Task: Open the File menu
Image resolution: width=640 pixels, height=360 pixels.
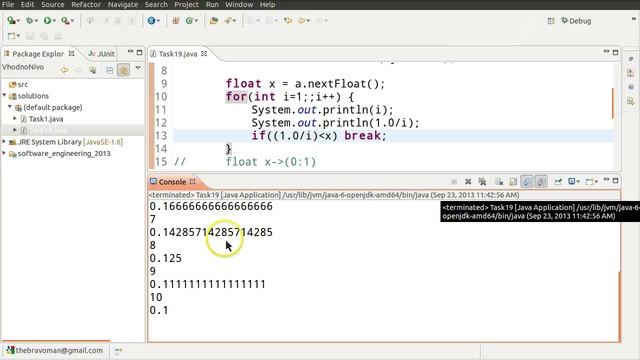Action: coord(8,4)
